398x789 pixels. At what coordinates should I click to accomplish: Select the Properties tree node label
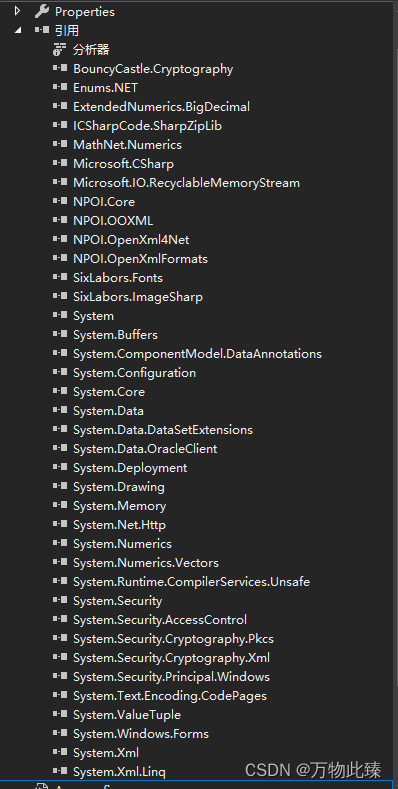click(85, 12)
